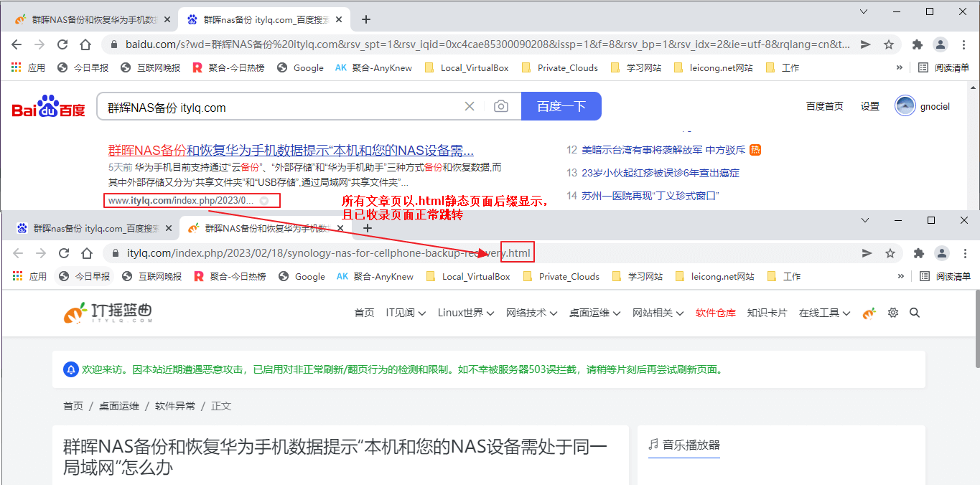Click the carrot logo icon beside the gear
The image size is (980, 487).
(x=869, y=313)
